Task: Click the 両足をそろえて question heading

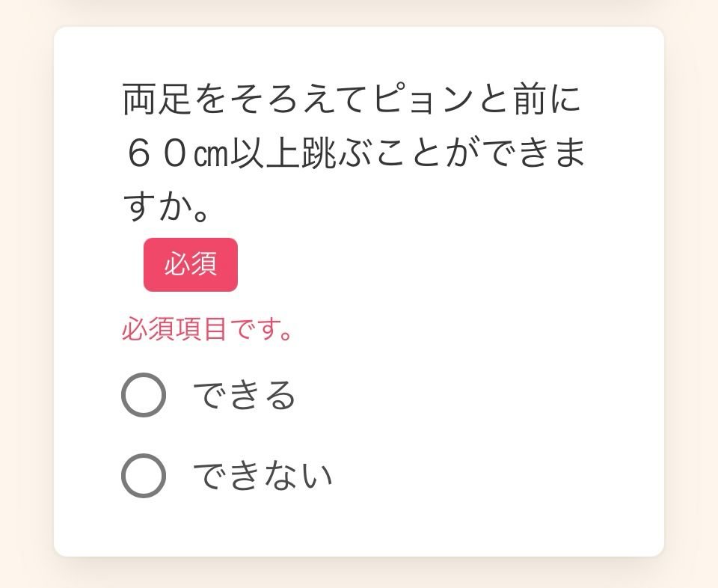Action: pos(352,97)
